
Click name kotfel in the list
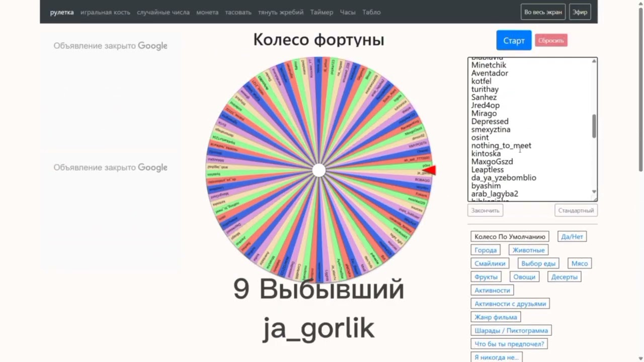point(481,81)
